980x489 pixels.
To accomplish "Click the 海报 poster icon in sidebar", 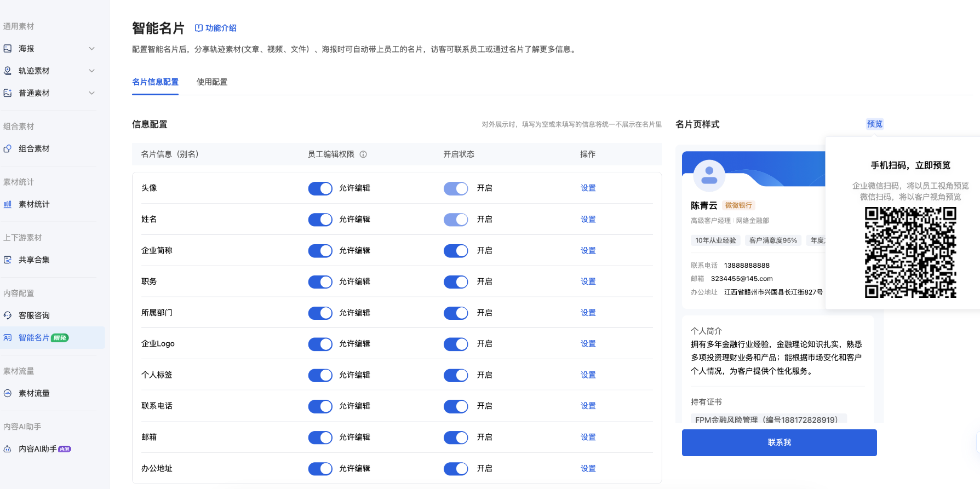I will coord(8,49).
